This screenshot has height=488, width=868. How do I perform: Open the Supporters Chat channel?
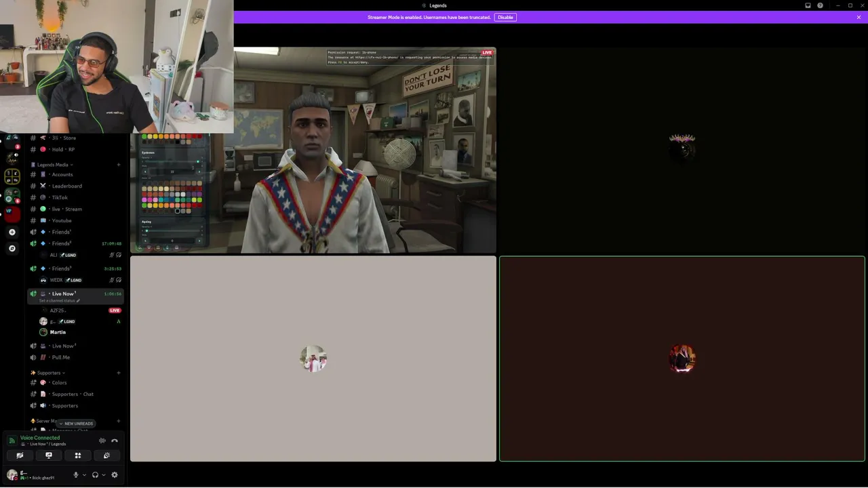pyautogui.click(x=75, y=394)
